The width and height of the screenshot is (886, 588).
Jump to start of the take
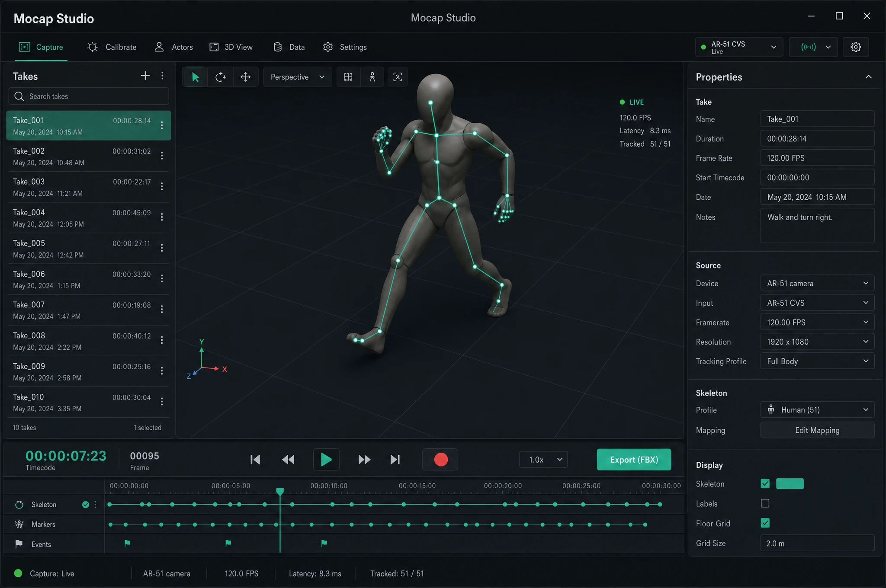(255, 460)
